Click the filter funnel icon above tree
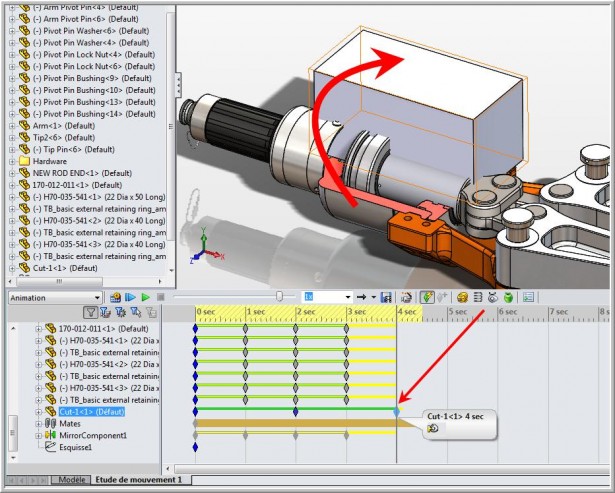 [x=91, y=313]
